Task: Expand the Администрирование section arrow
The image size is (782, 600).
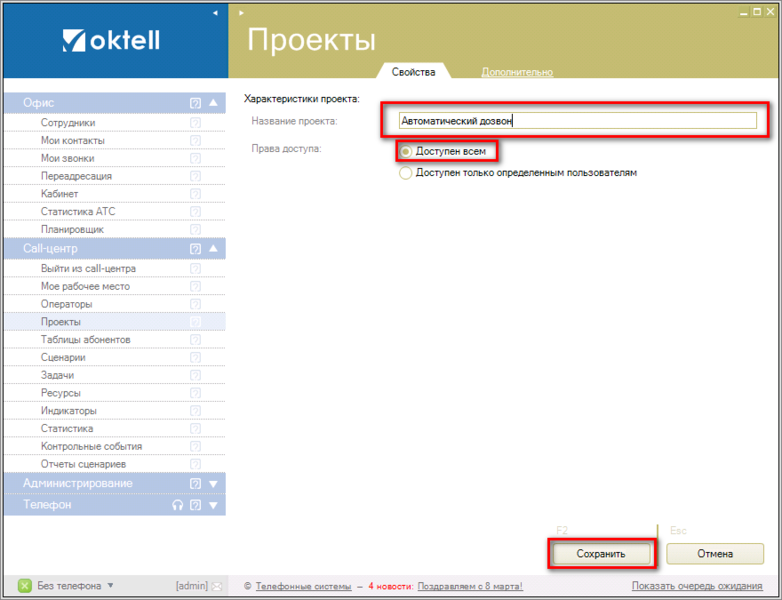Action: click(x=213, y=484)
